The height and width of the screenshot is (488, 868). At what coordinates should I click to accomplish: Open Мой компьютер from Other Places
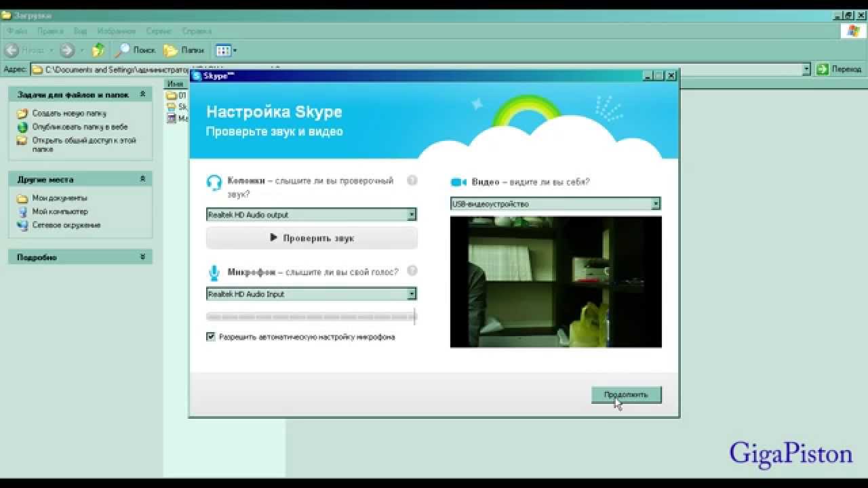pos(60,211)
